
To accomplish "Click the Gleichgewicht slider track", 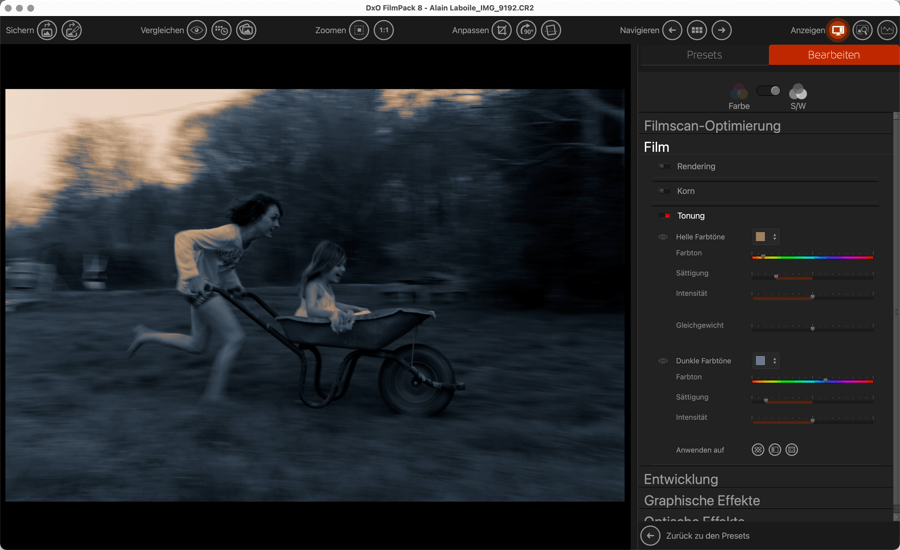I will coord(812,327).
